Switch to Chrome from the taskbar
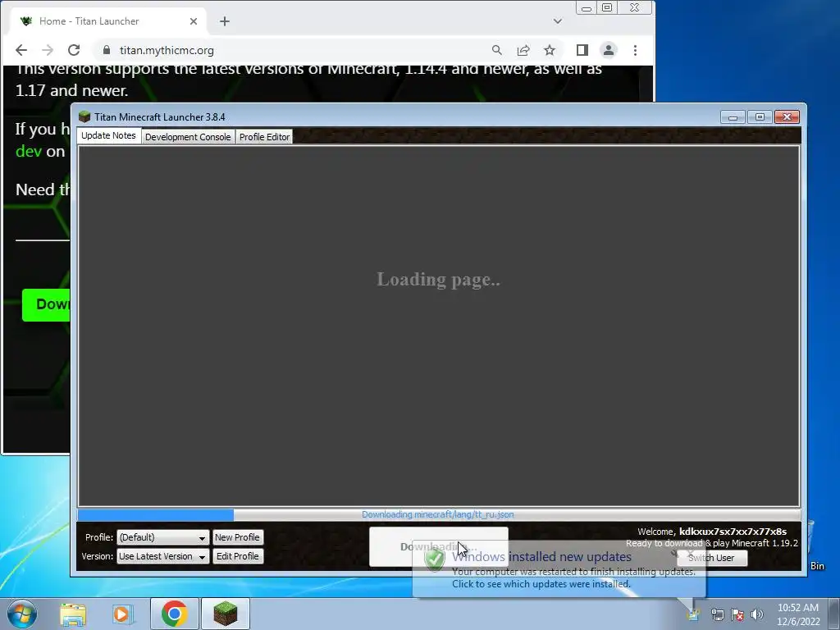 click(174, 614)
